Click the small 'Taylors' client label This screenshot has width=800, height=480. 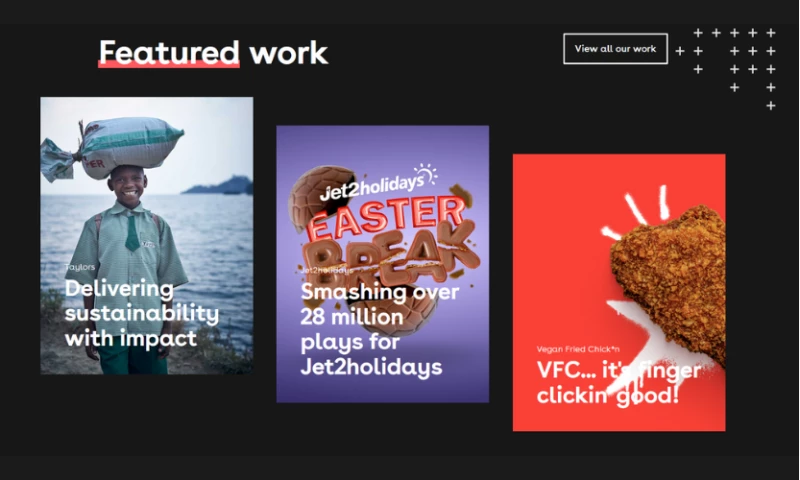click(80, 267)
